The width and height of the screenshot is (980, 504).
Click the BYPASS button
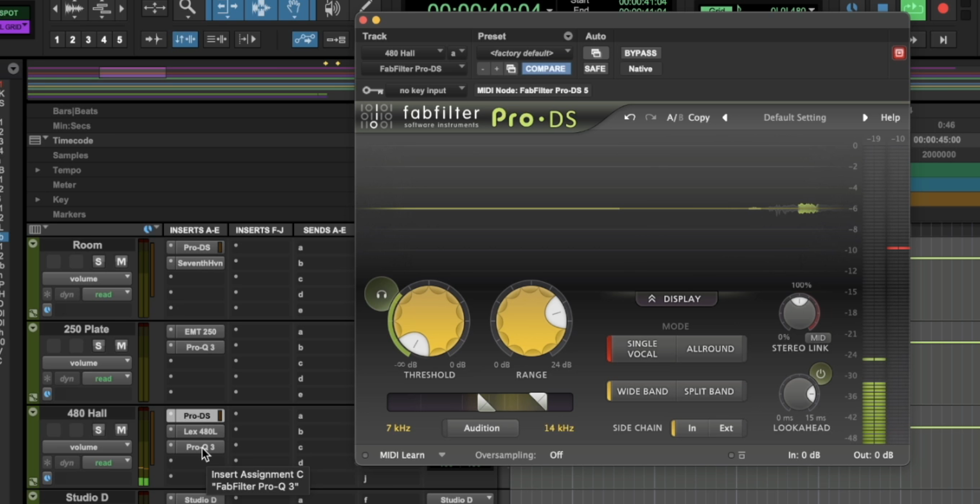[640, 53]
